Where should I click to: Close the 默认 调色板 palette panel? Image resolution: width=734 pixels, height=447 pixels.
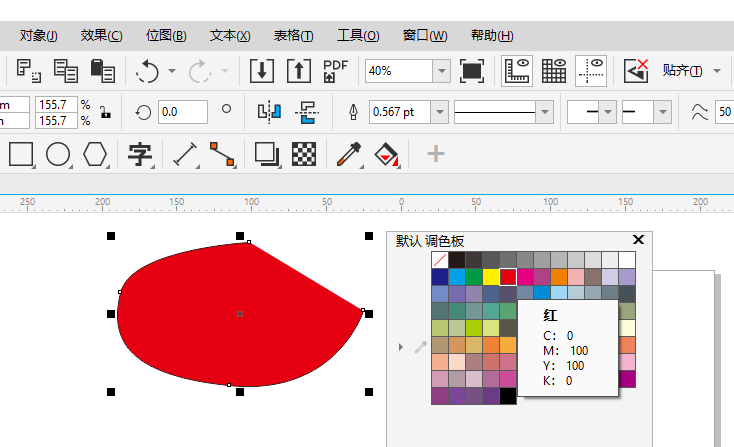pos(638,240)
